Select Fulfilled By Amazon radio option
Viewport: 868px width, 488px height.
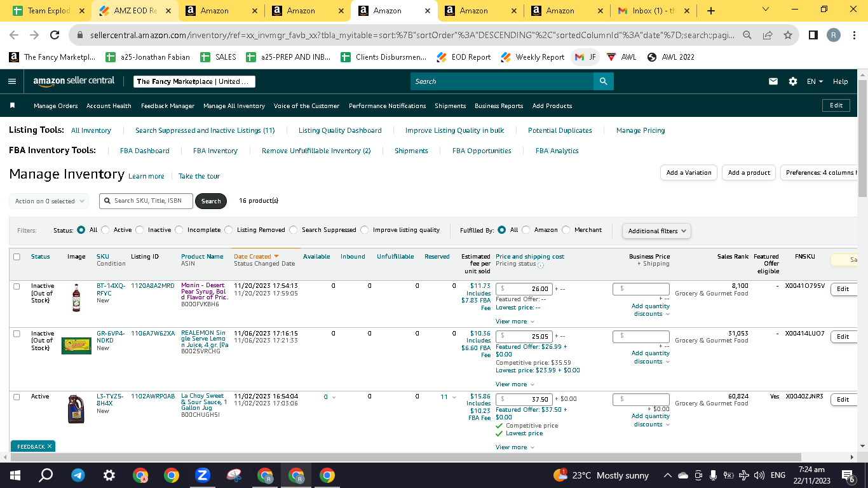pos(526,230)
